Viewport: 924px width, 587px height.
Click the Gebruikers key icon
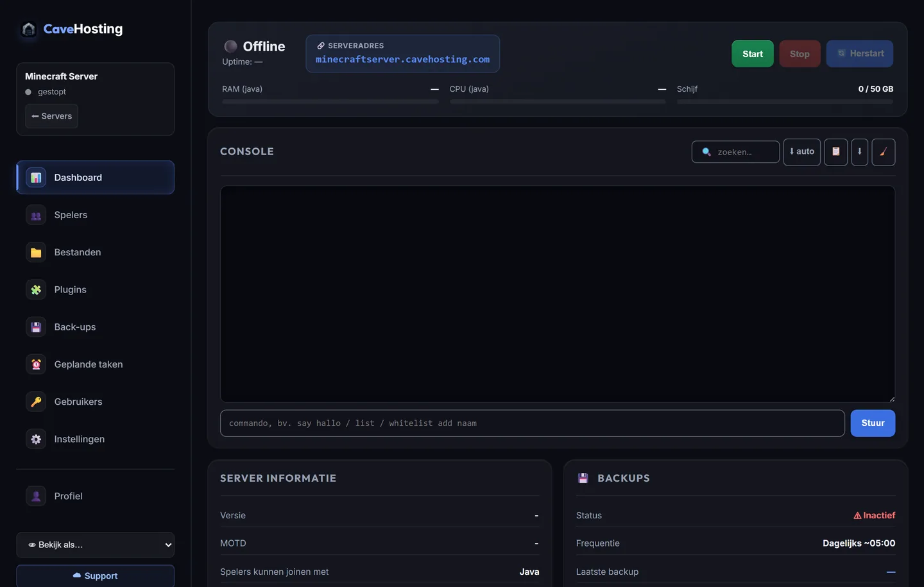coord(36,402)
